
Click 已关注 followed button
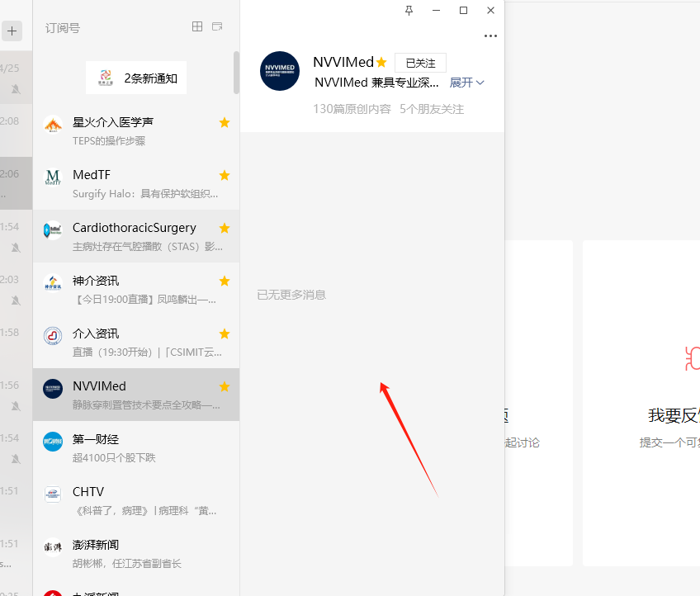tap(420, 63)
